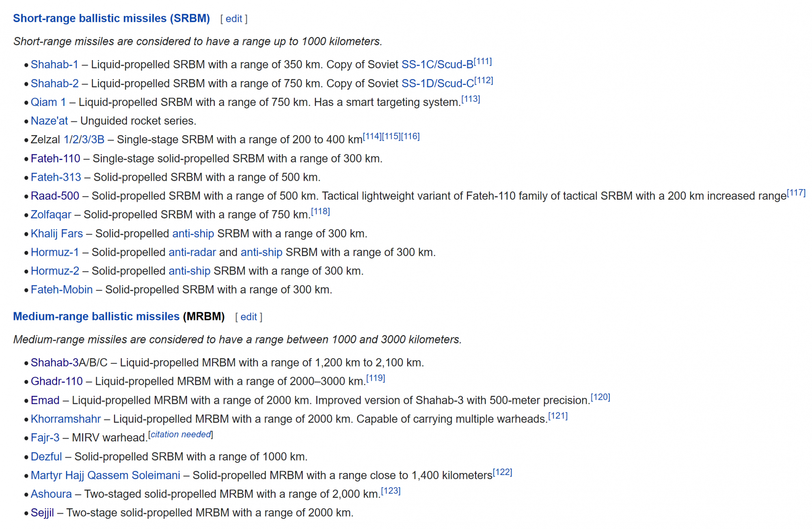Open the Shahab-3 link
The width and height of the screenshot is (812, 529).
click(55, 363)
